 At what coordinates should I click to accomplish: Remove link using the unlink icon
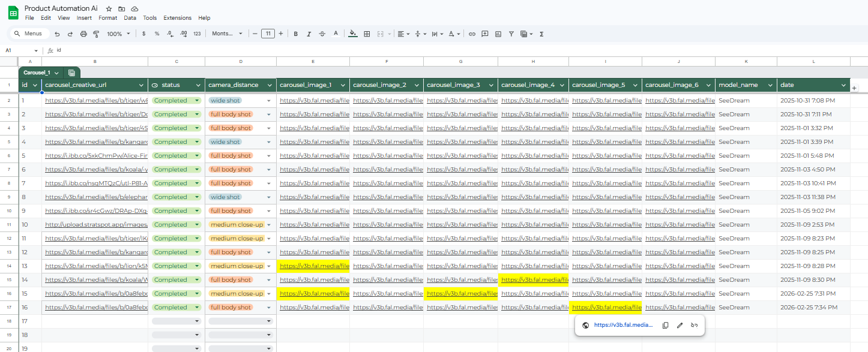click(x=694, y=325)
